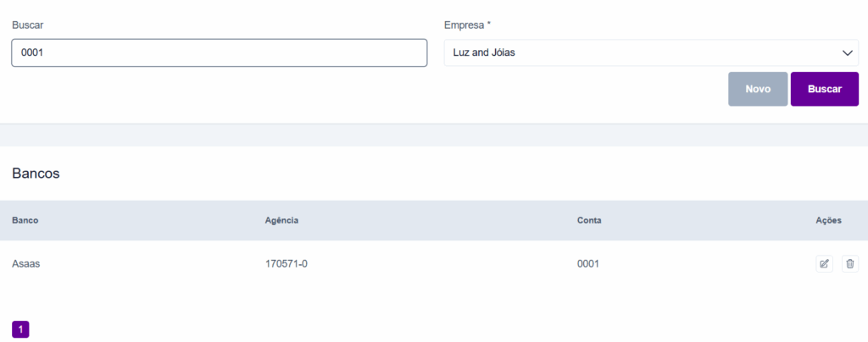868x342 pixels.
Task: Click the Agência column header
Action: [x=281, y=220]
